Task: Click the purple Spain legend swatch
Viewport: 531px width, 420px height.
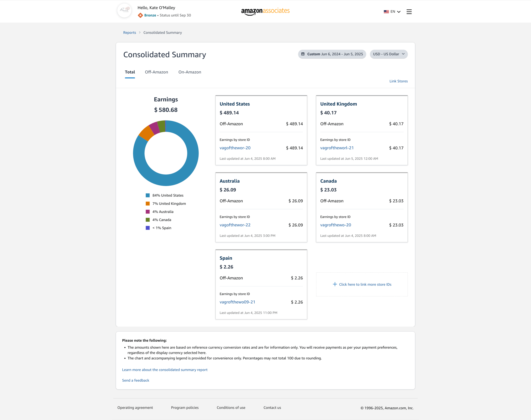Action: pyautogui.click(x=148, y=228)
